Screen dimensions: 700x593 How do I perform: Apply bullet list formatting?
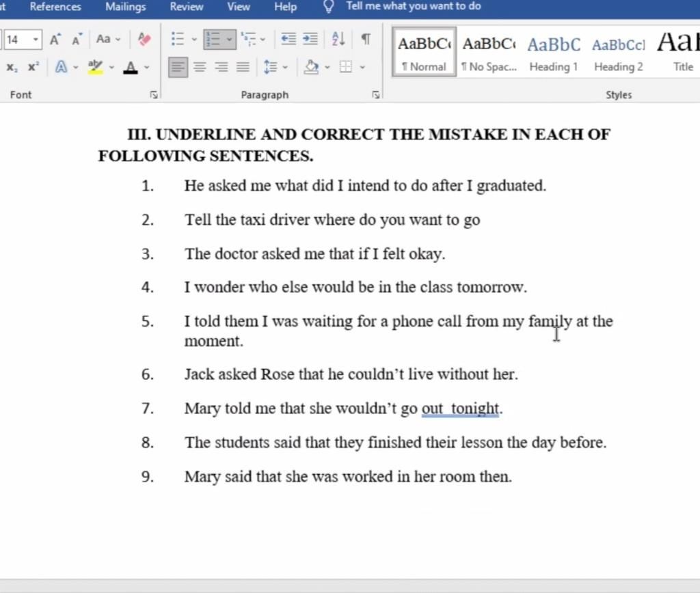point(178,39)
